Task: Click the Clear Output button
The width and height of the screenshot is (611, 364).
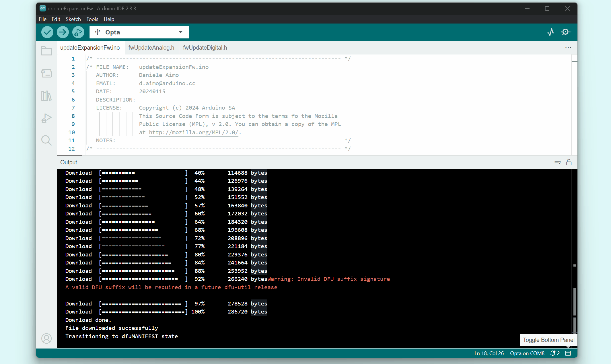Action: click(x=557, y=162)
